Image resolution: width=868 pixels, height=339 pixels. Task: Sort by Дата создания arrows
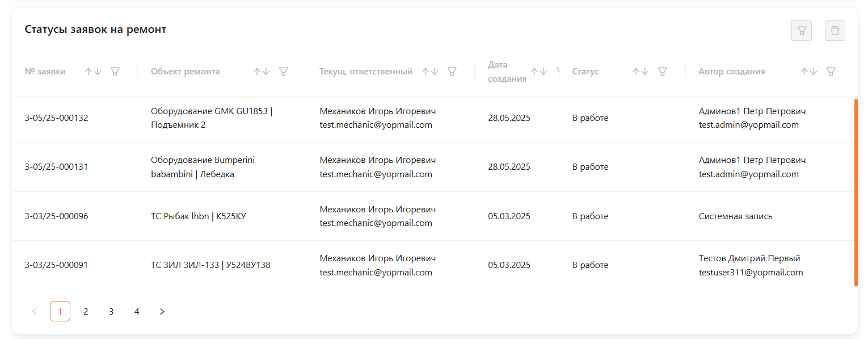coord(538,72)
